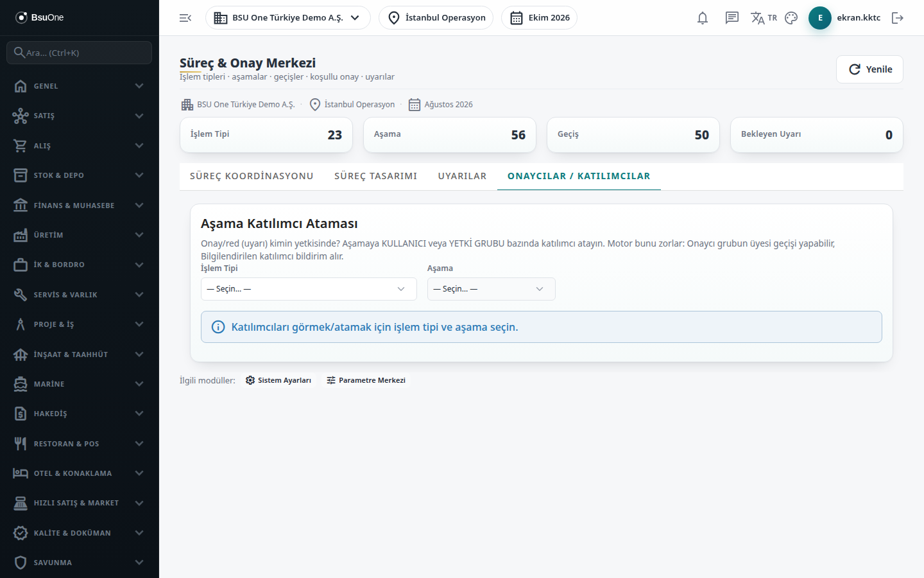Open the Restoran & POS cutlery icon
The width and height of the screenshot is (924, 578).
(x=21, y=444)
